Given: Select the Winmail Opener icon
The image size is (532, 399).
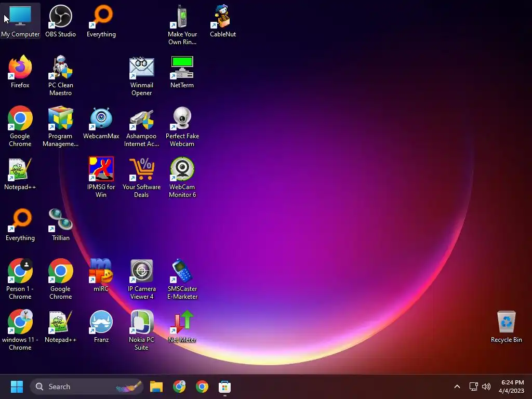Looking at the screenshot, I should (x=141, y=76).
